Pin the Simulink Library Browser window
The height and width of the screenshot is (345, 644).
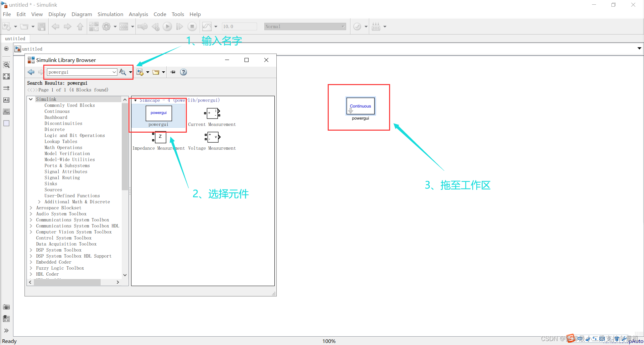click(x=173, y=72)
